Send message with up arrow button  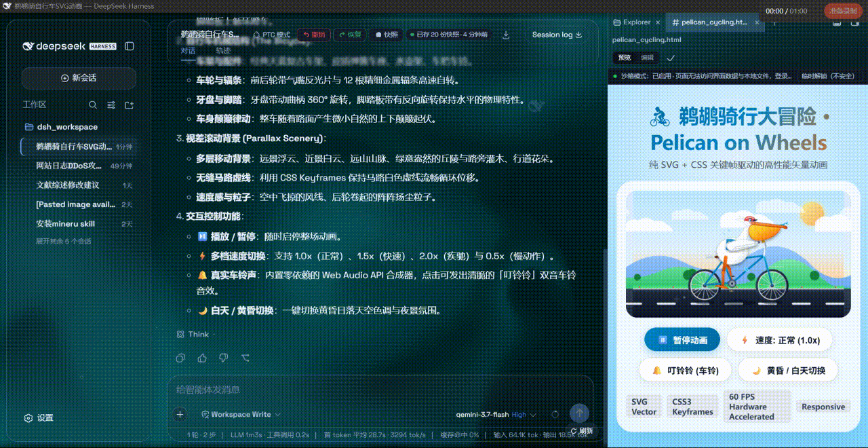click(579, 413)
